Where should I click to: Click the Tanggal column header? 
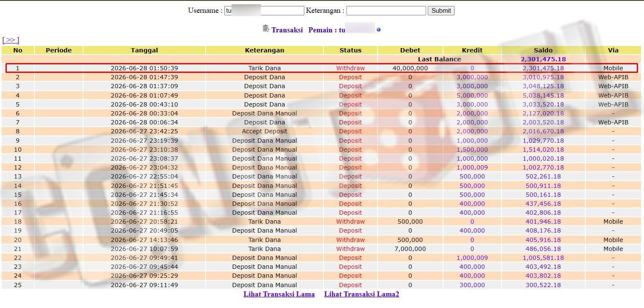144,50
